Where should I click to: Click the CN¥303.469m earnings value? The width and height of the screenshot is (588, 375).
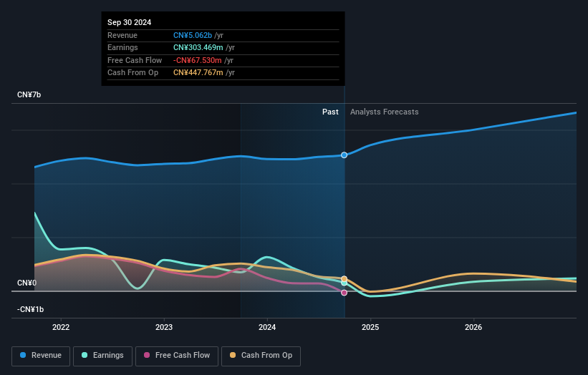(x=198, y=47)
